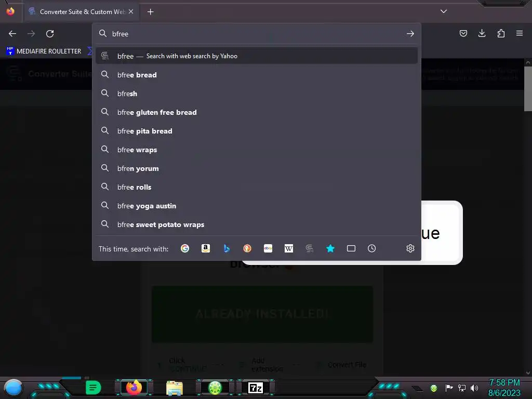The width and height of the screenshot is (532, 399).
Task: Search browsing history clock icon
Action: 372,248
